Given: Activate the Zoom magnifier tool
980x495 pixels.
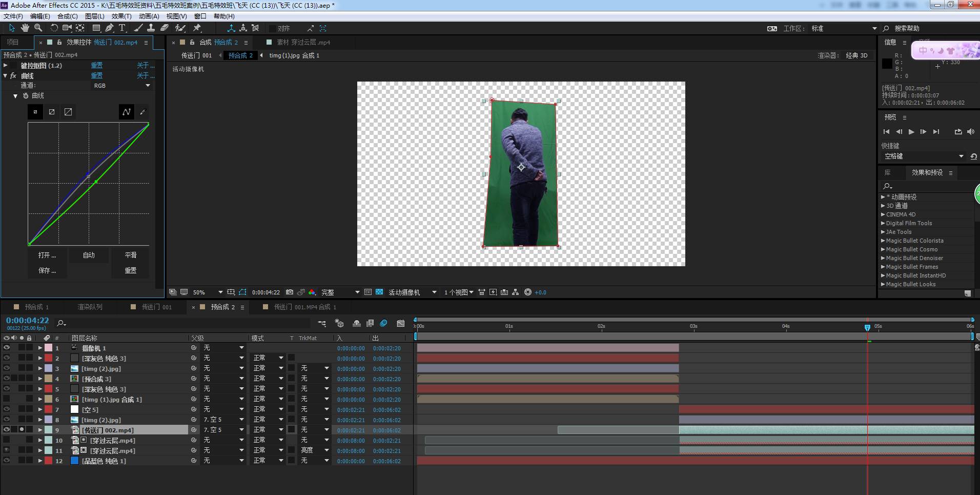Looking at the screenshot, I should [x=38, y=28].
